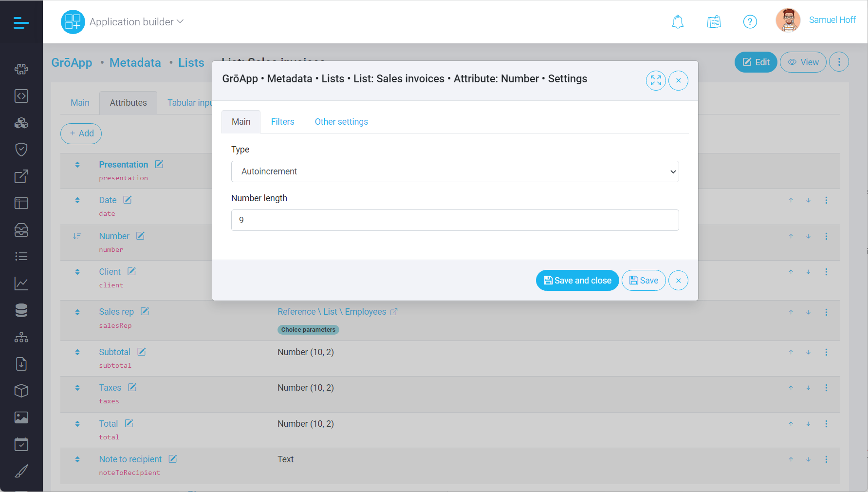Viewport: 868px width, 492px height.
Task: Open the image gallery sidebar icon
Action: click(21, 417)
